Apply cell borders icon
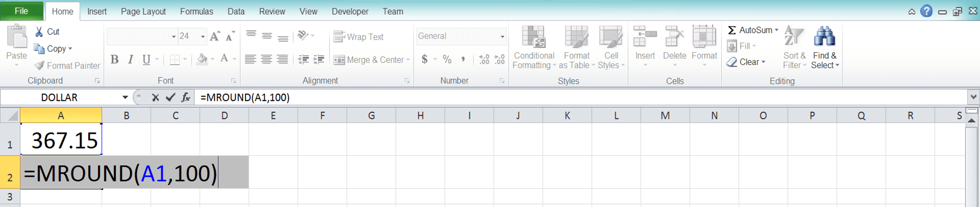The height and width of the screenshot is (207, 980). [x=175, y=59]
